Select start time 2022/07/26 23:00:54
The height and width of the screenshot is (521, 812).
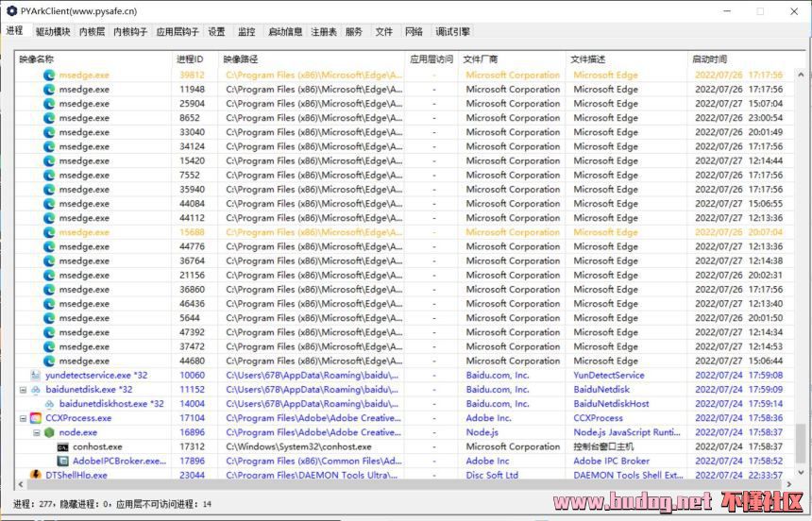tap(739, 118)
